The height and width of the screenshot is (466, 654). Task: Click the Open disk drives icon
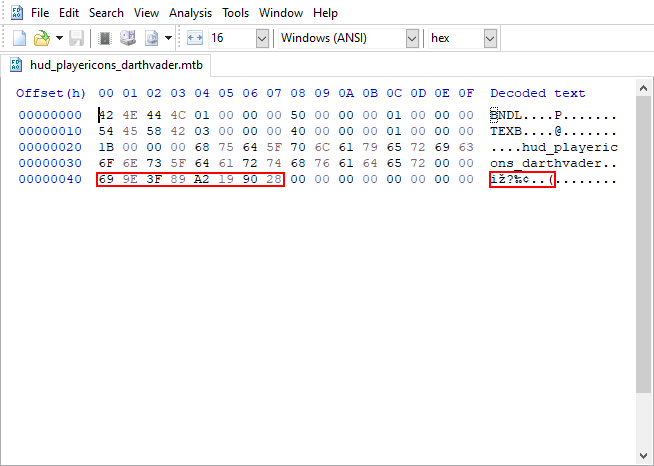[128, 38]
